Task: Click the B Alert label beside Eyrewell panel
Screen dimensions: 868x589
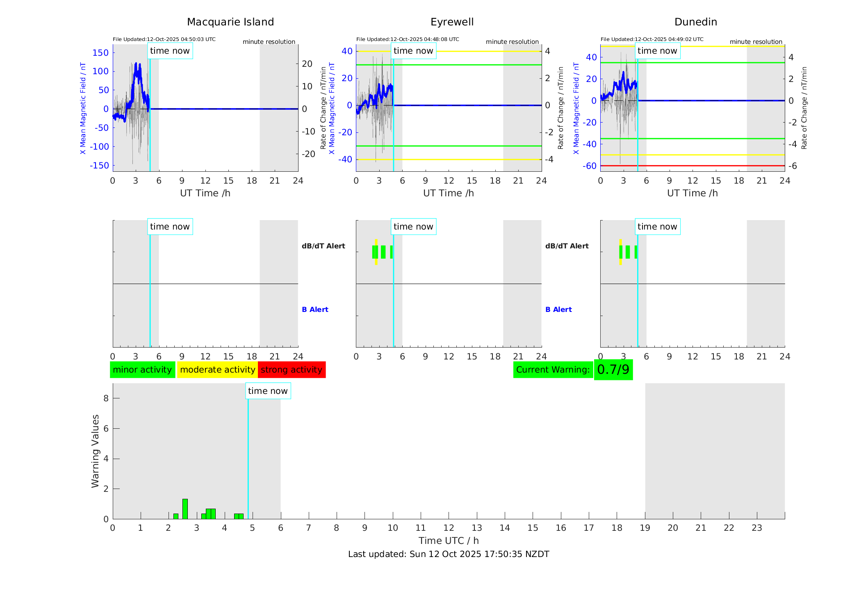Action: click(558, 309)
